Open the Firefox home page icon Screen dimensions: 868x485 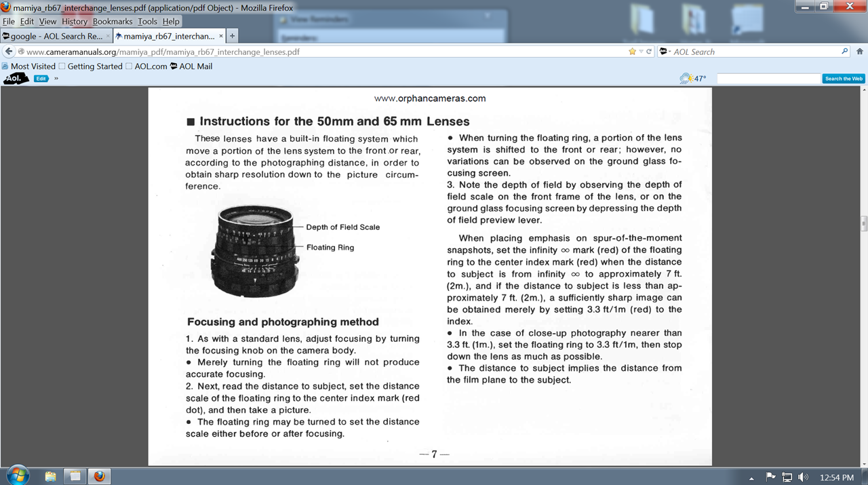tap(860, 52)
